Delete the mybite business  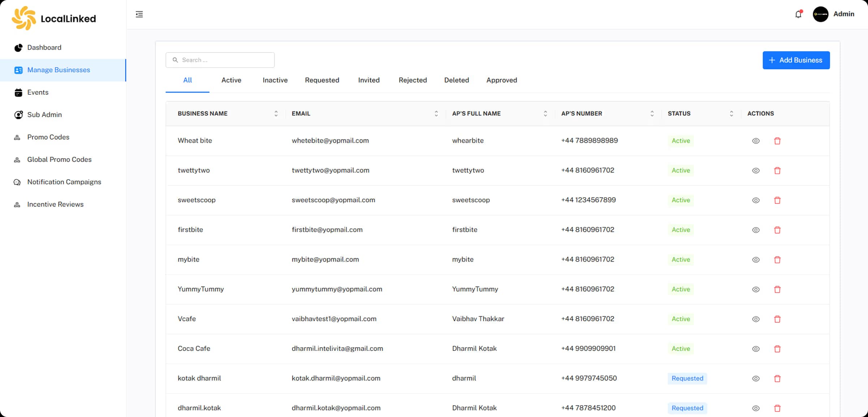pos(777,259)
